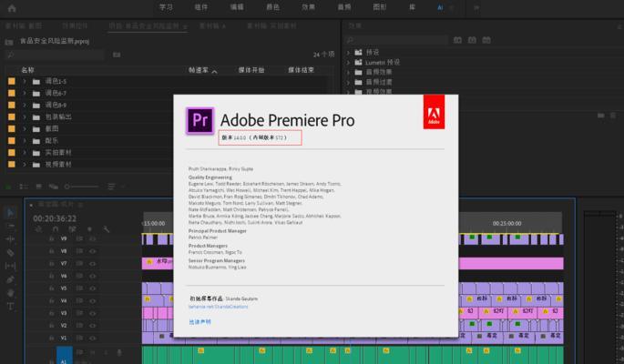
Task: Show more workspaces overflow arrows
Action: [476, 7]
